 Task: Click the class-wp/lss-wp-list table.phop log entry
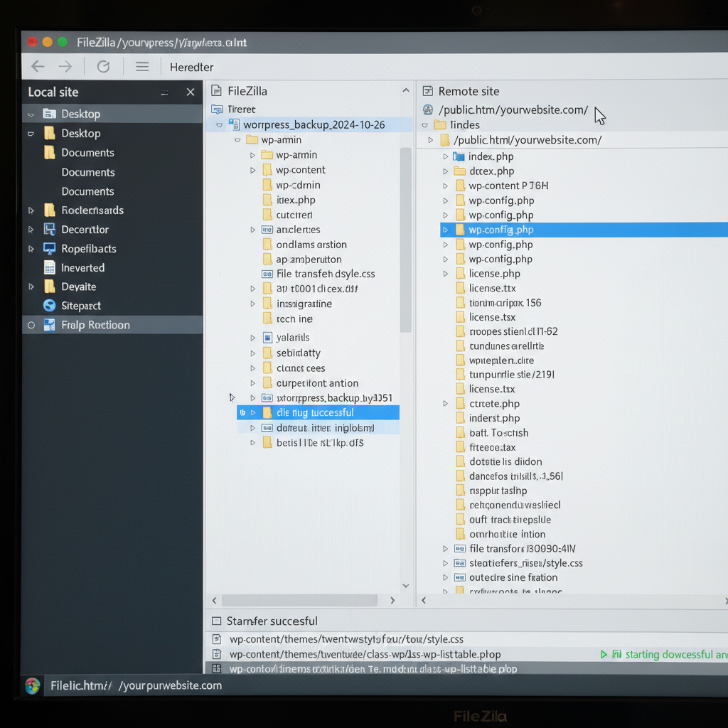tap(365, 654)
